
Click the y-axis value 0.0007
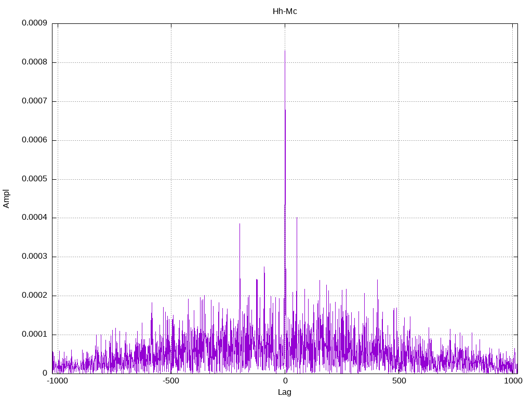tap(35, 101)
